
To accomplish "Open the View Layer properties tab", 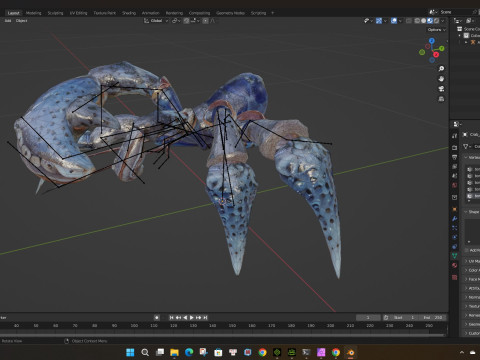I will pos(454,166).
